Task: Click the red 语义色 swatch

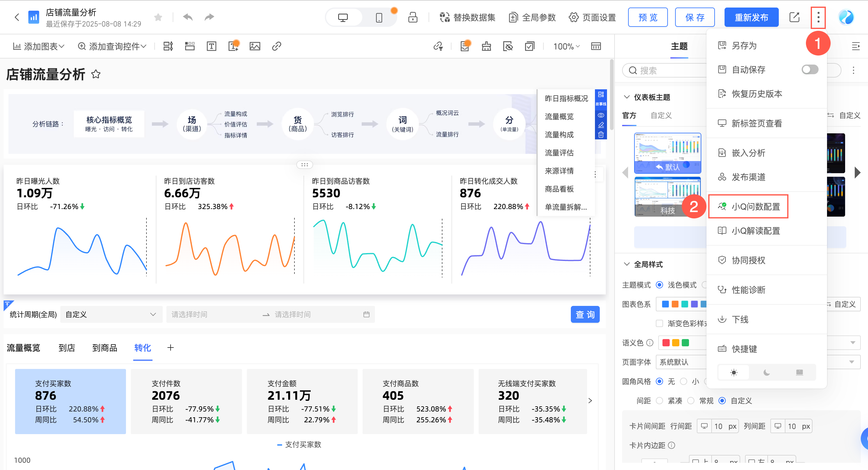Action: pos(666,343)
